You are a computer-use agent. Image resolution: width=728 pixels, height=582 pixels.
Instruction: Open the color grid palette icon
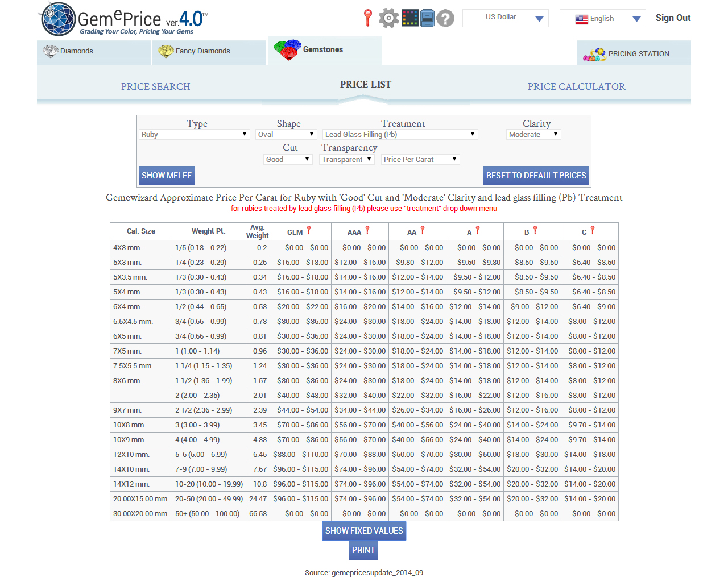click(x=409, y=18)
